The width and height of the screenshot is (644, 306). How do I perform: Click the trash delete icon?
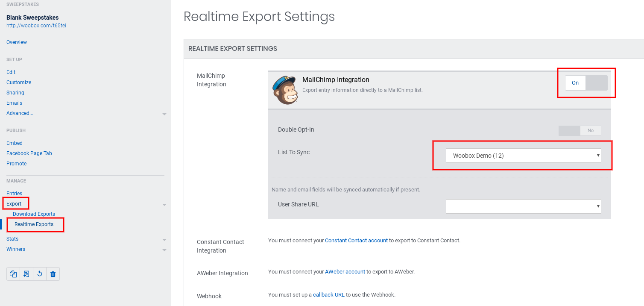click(53, 274)
